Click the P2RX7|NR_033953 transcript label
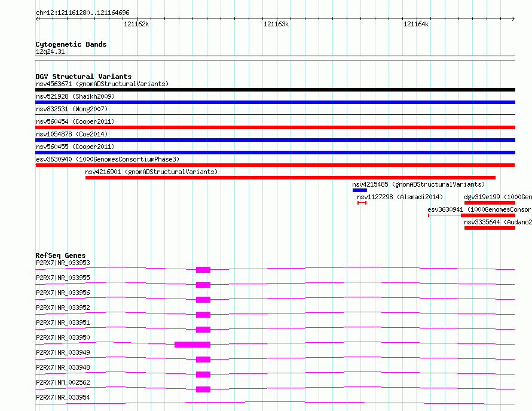Viewport: 532px width, 411px height. [63, 263]
